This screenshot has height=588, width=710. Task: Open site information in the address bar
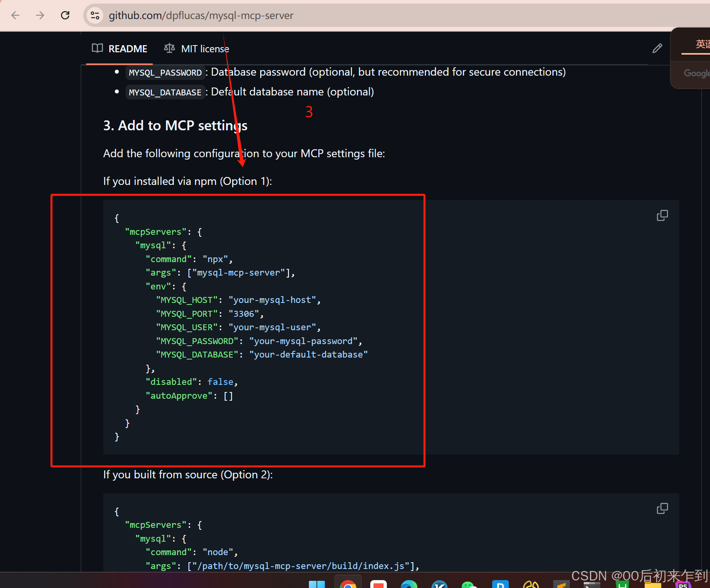[95, 15]
